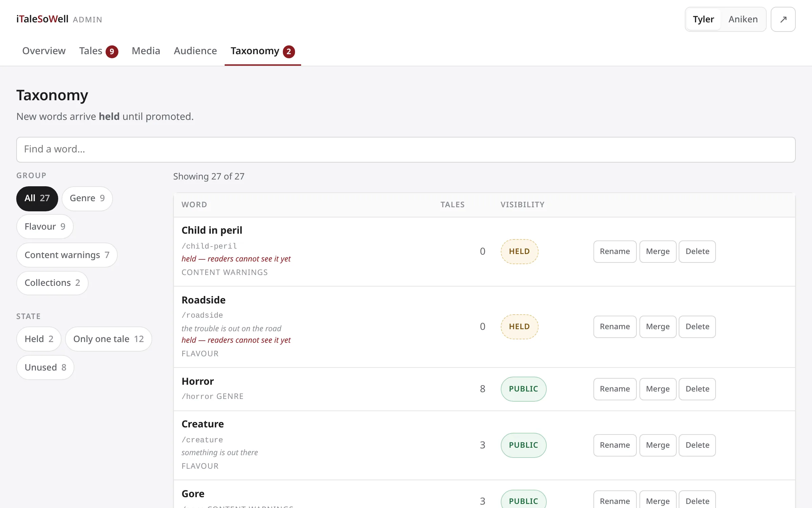Viewport: 812px width, 508px height.
Task: Select the Roadside word name
Action: (203, 300)
